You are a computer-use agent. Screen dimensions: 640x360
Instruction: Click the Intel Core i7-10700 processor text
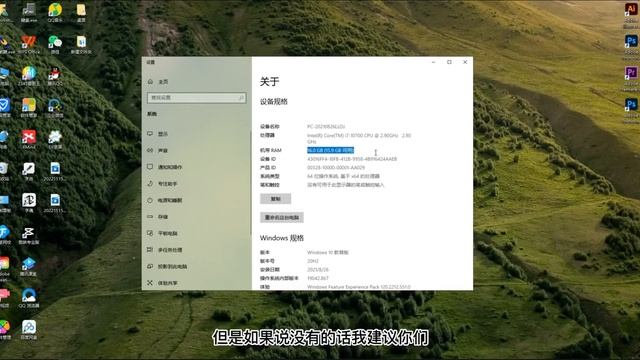(359, 138)
